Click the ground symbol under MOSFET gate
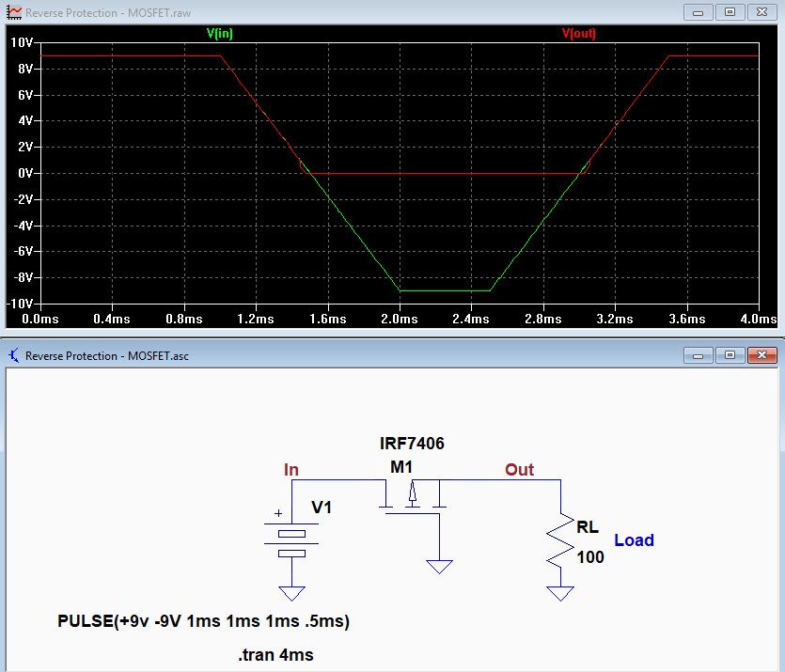785x672 pixels. tap(440, 567)
